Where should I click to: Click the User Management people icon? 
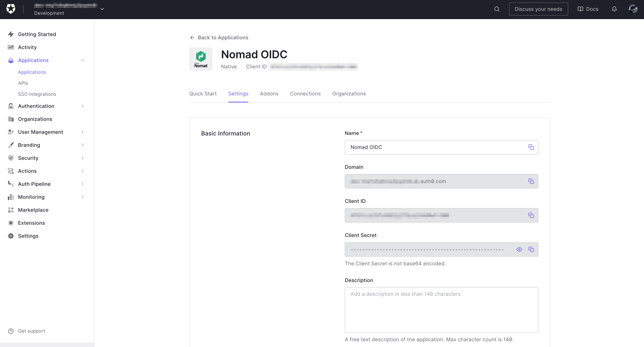pos(11,132)
